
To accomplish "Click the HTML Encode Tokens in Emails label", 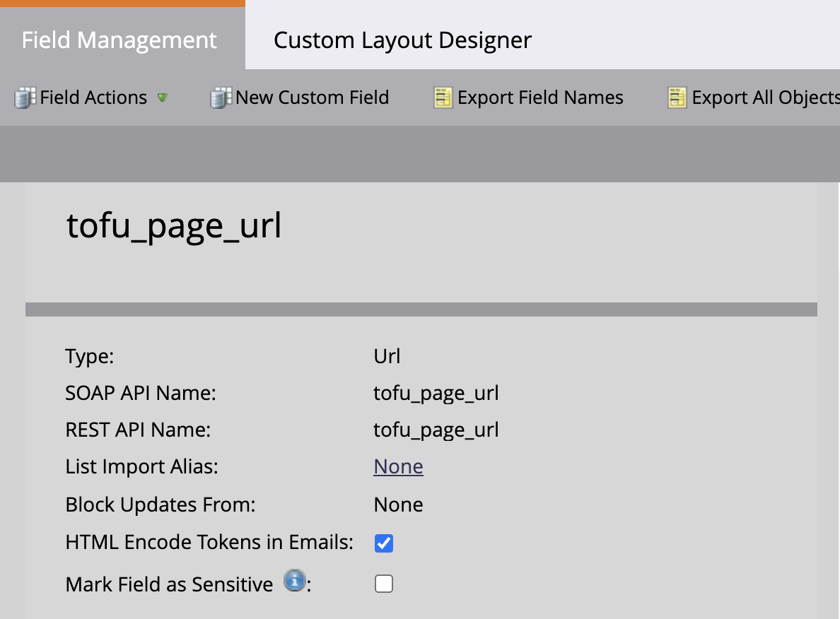I will pyautogui.click(x=209, y=543).
